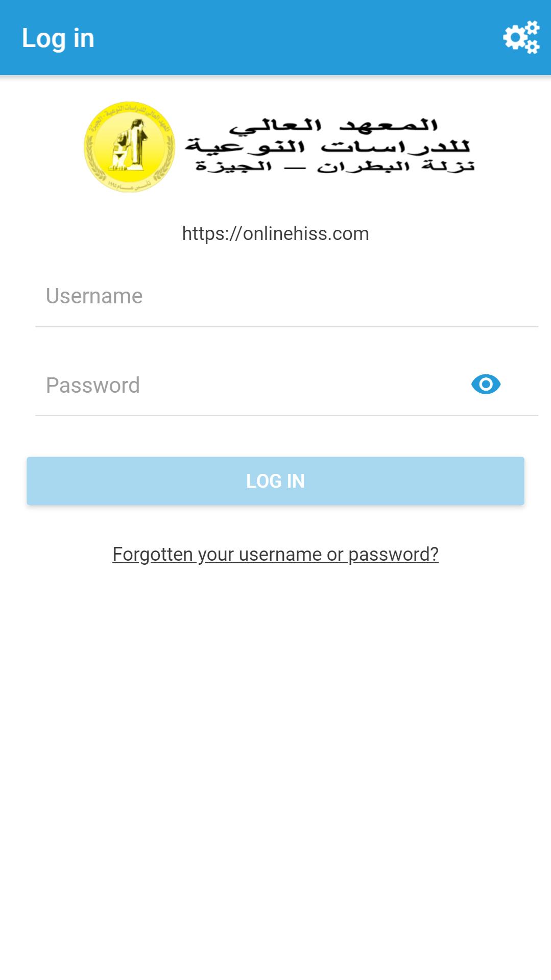Select the middle Arabic line in logo
551x980 pixels.
[327, 147]
